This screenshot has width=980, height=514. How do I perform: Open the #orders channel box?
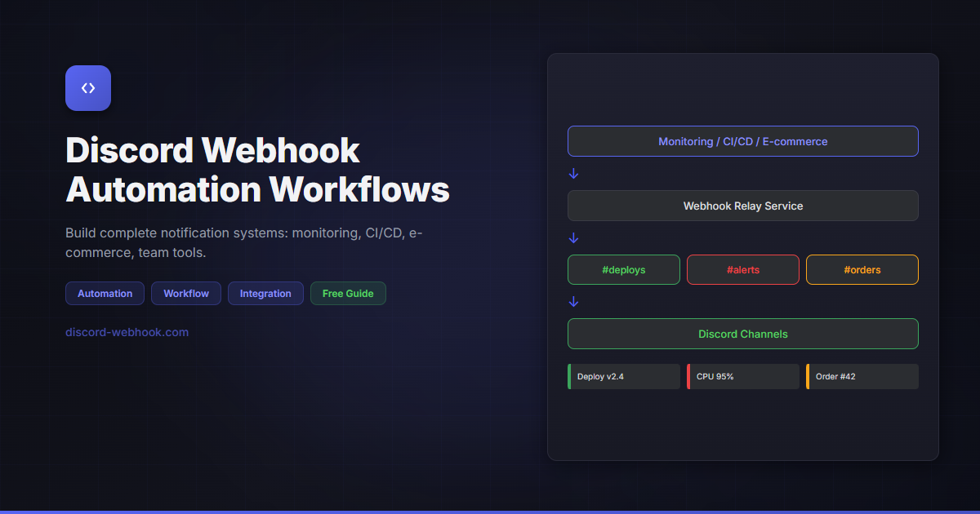862,269
